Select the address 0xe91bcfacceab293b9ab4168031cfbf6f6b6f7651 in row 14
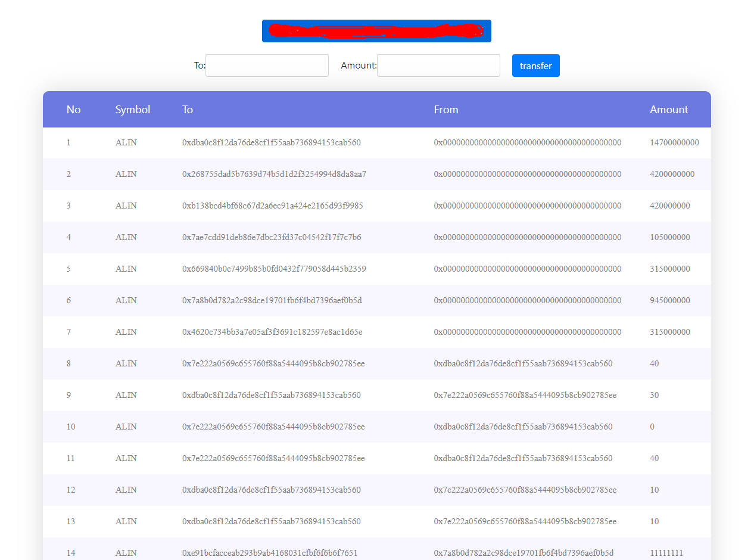The image size is (754, 560). (269, 553)
